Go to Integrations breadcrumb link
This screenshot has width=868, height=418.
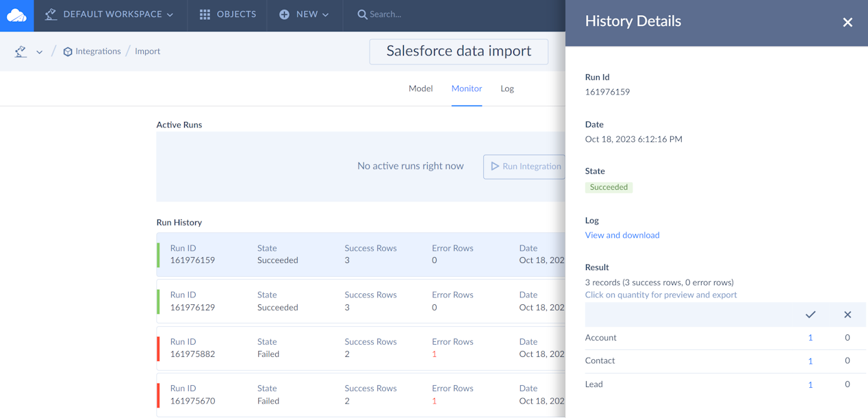tap(98, 51)
